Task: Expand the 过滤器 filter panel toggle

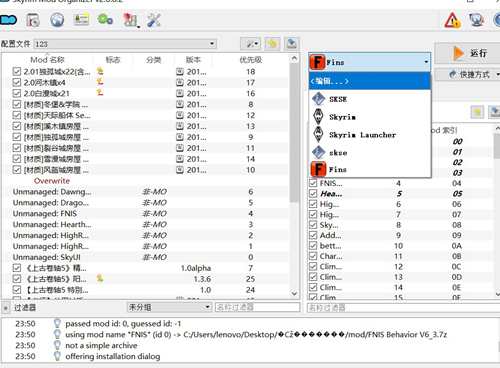Action: [5, 308]
